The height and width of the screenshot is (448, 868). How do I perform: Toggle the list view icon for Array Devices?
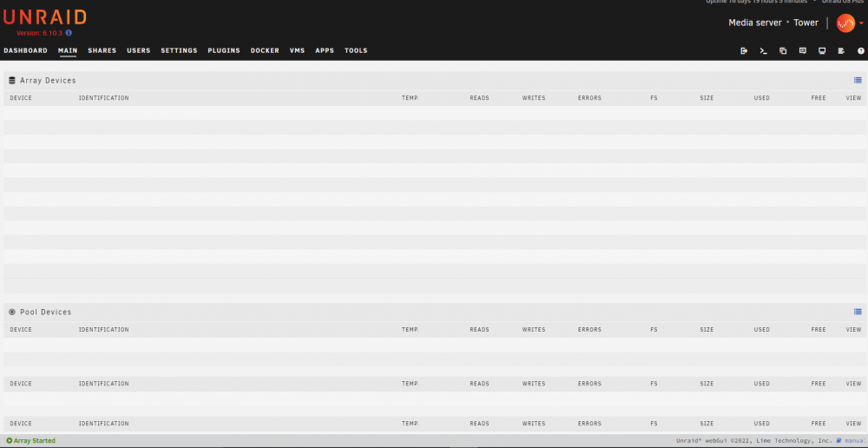tap(858, 80)
